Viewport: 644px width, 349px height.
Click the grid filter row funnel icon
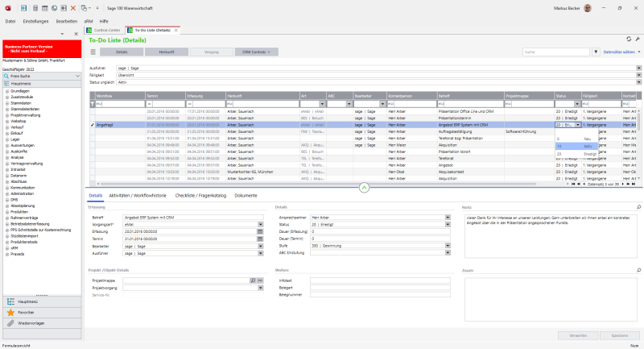pos(93,104)
